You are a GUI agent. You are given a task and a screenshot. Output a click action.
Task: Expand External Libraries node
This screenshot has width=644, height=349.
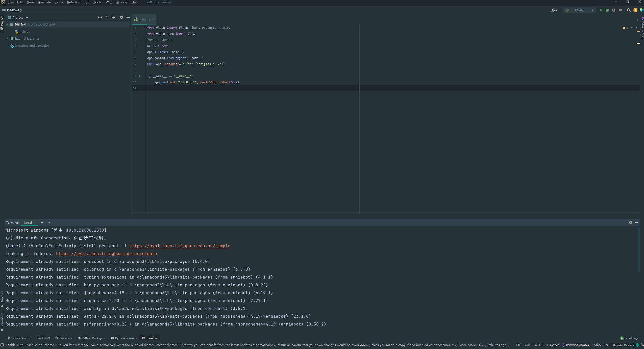click(x=7, y=39)
